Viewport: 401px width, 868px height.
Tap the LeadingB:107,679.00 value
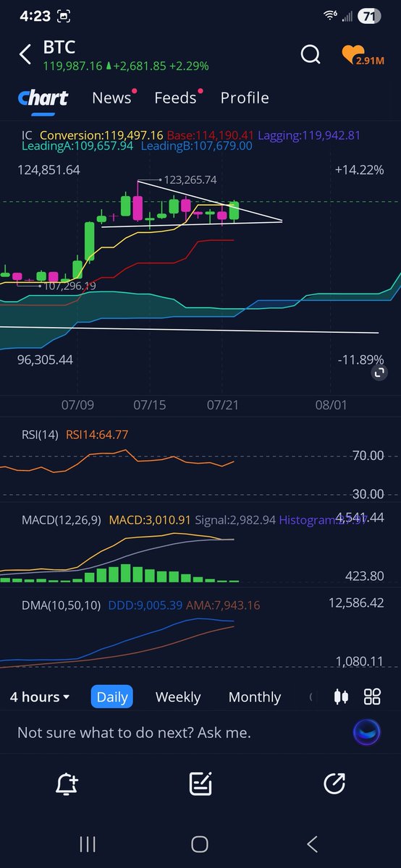pyautogui.click(x=197, y=146)
